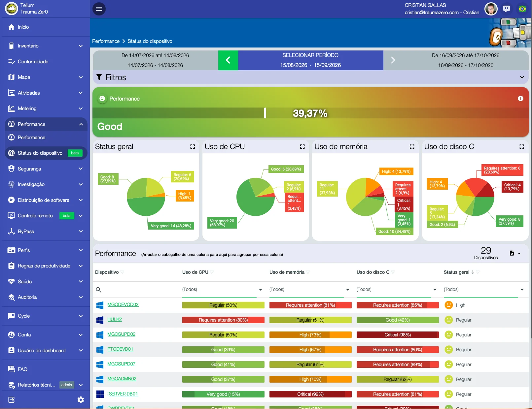Screen dimensions: 532x409
Task: Expand Mapa menu chevron
Action: tap(81, 77)
